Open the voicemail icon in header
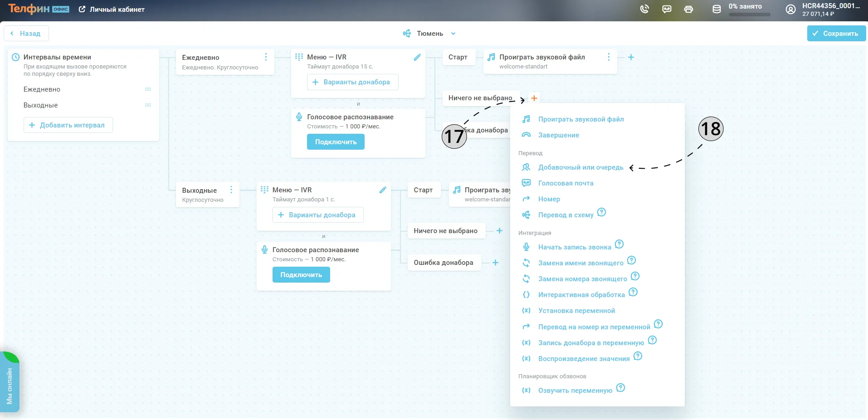The image size is (868, 420). [667, 9]
